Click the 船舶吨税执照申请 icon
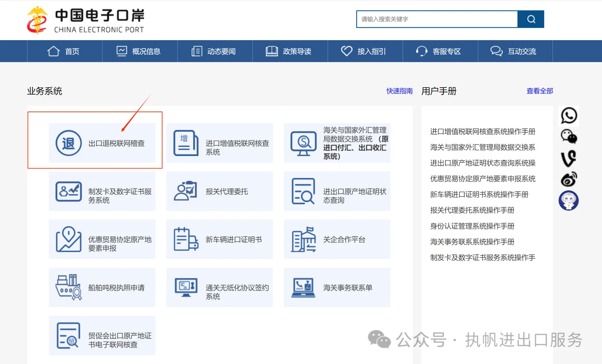 coord(102,287)
